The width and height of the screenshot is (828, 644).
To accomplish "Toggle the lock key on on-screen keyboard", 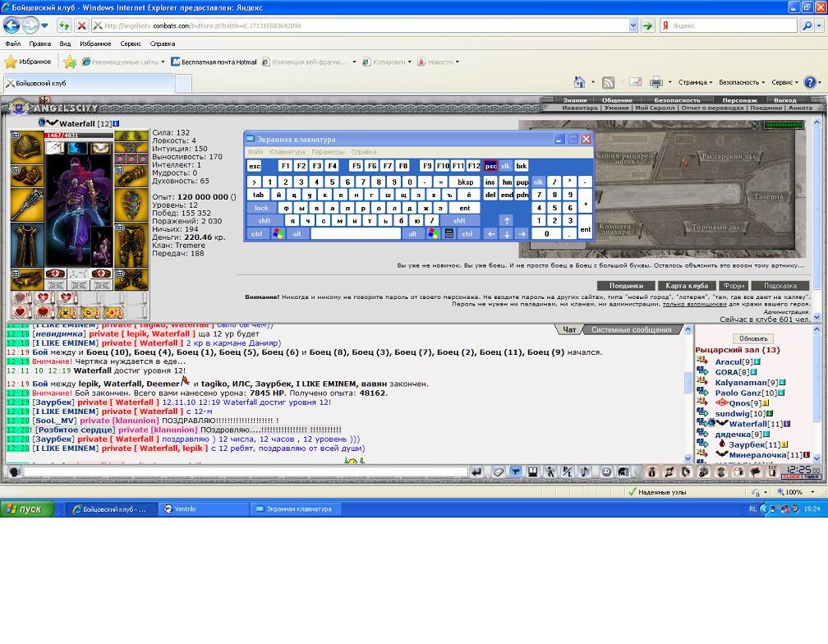I will click(261, 208).
